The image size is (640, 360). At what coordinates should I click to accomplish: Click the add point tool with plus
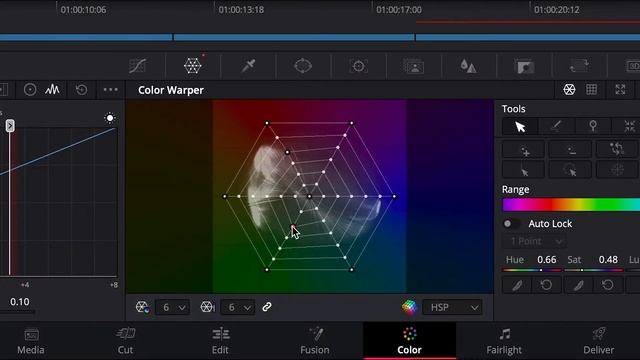[523, 151]
